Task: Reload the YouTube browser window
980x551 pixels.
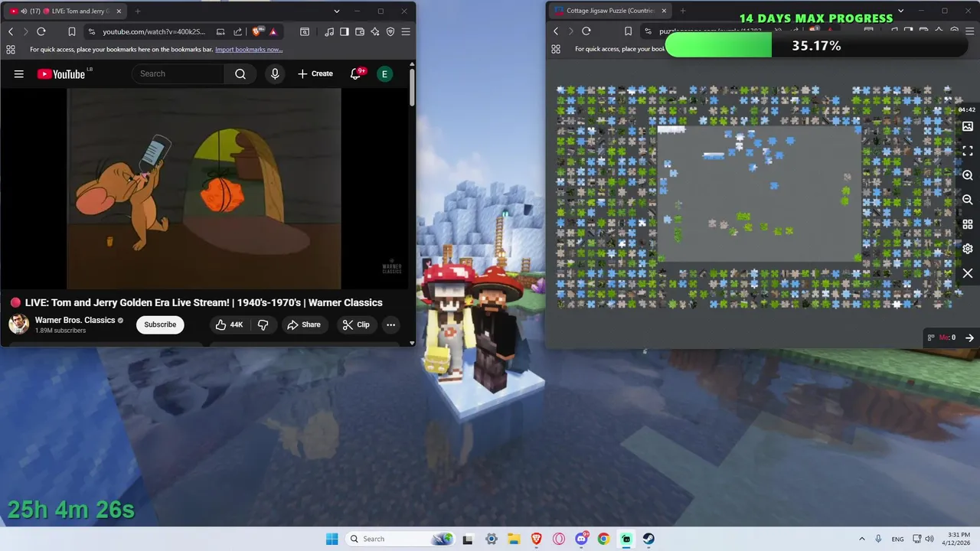Action: click(41, 31)
